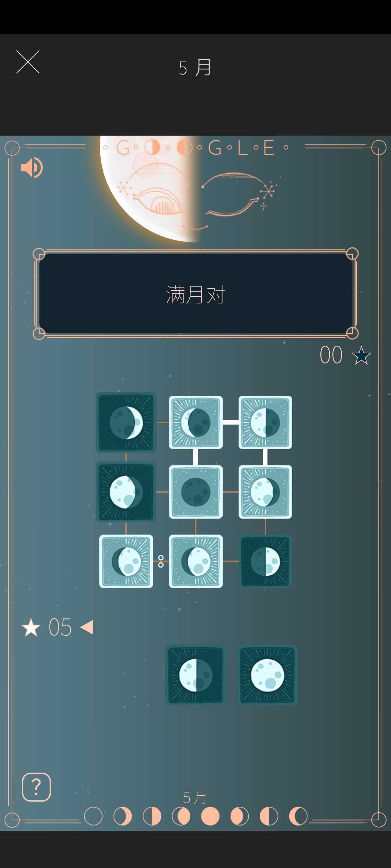391x868 pixels.
Task: Tap the middle-right gibbous moon tile
Action: click(265, 492)
